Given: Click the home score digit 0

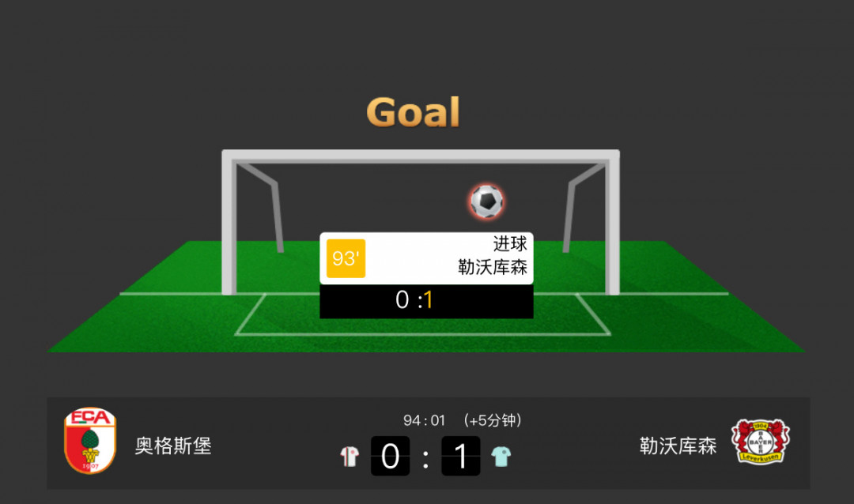Looking at the screenshot, I should [390, 456].
